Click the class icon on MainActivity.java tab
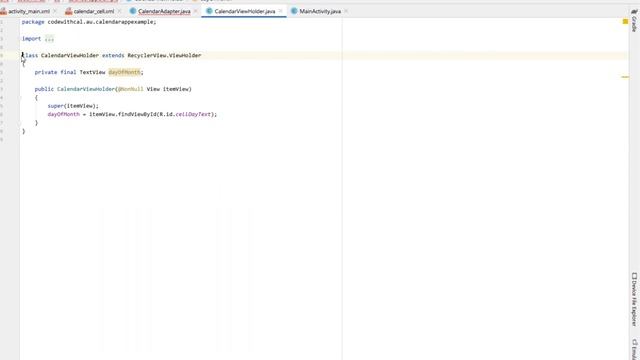 click(x=294, y=11)
